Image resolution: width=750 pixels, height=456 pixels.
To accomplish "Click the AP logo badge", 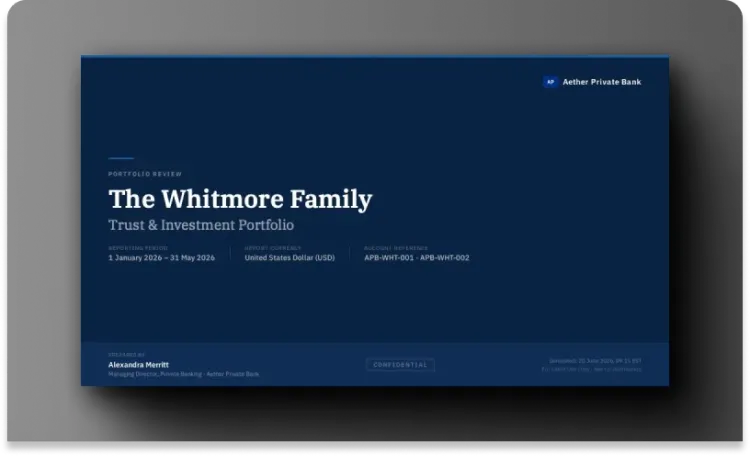I will [x=550, y=82].
